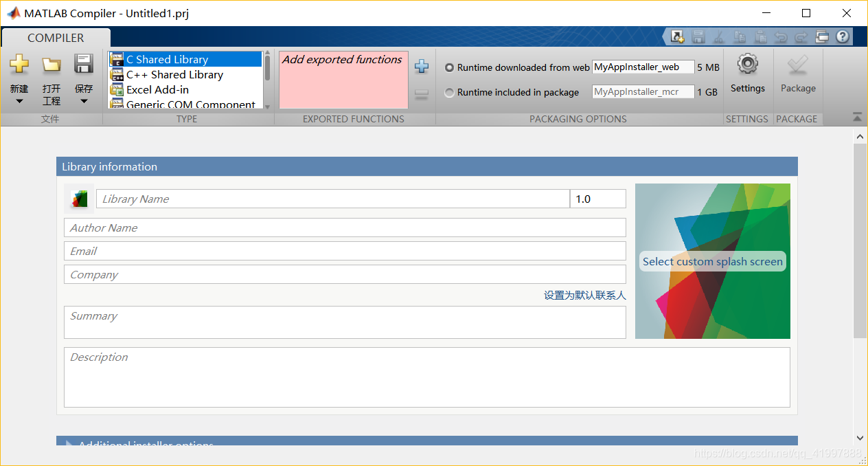
Task: Click the Redo arrow icon
Action: 801,37
